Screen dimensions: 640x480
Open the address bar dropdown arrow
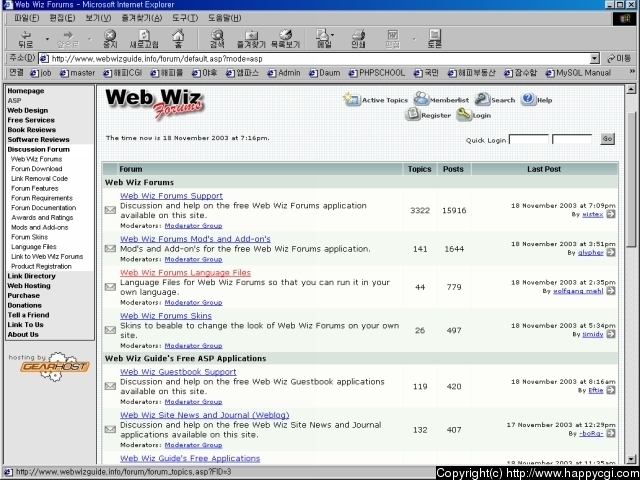[x=595, y=59]
